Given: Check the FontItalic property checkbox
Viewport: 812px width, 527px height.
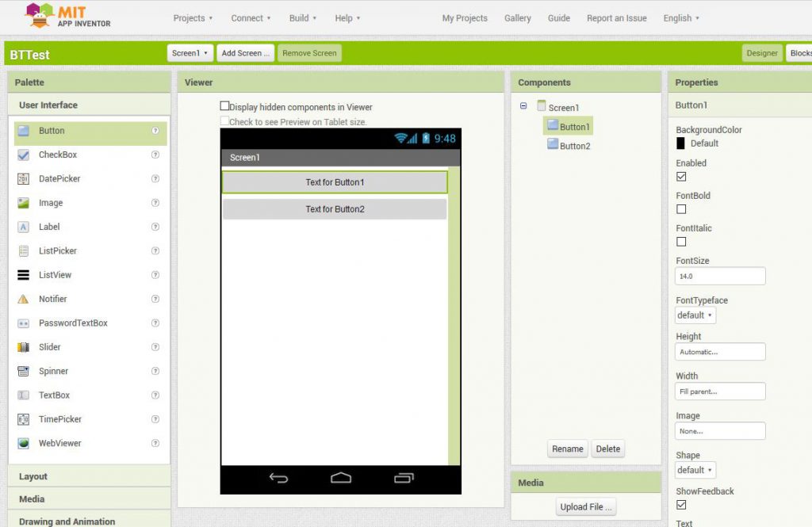Looking at the screenshot, I should point(681,242).
